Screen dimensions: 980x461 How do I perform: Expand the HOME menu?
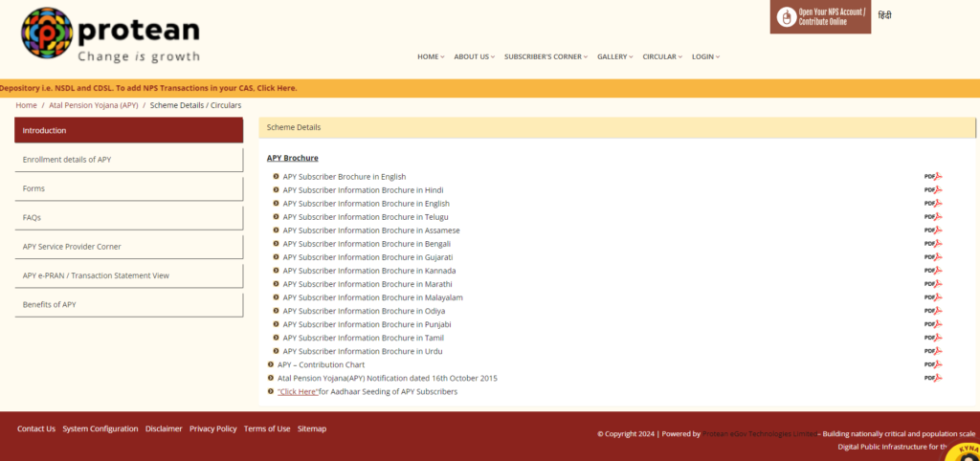[431, 56]
